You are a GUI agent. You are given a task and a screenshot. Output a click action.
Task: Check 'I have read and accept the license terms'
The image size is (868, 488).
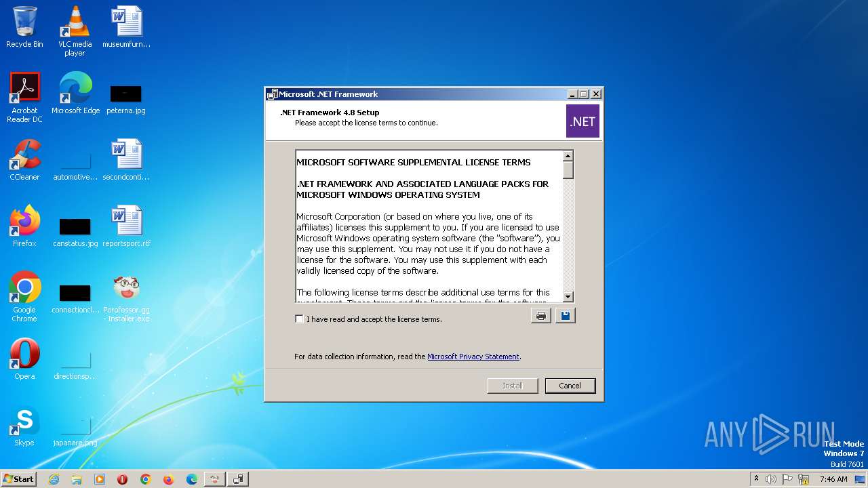299,319
